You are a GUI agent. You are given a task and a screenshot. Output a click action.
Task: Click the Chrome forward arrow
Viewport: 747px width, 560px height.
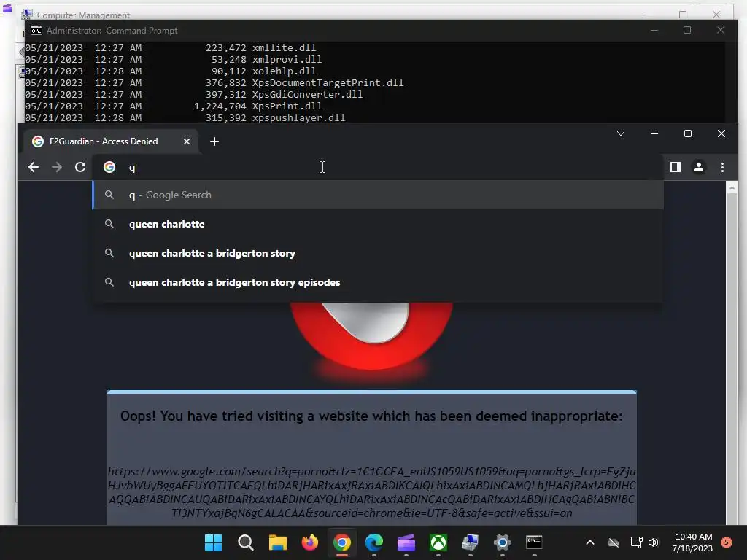tap(57, 167)
